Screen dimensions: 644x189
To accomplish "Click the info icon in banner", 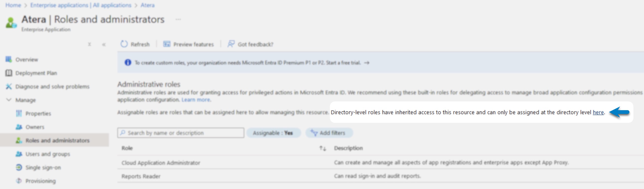I will 128,62.
